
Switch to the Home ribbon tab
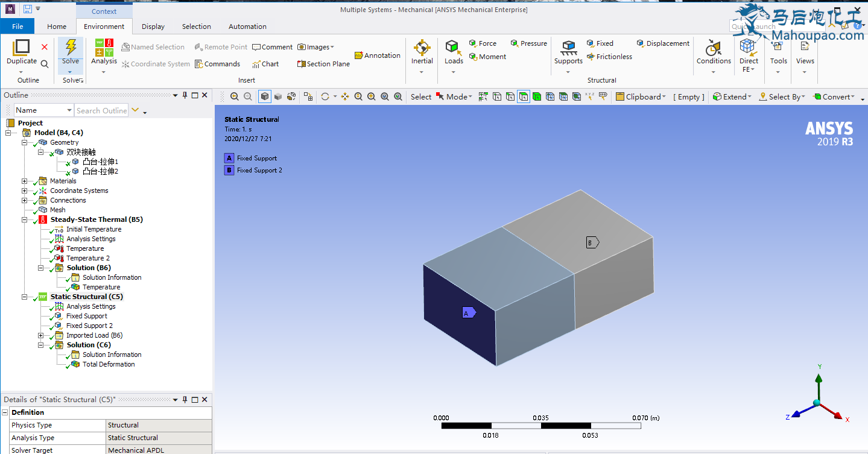(x=57, y=27)
